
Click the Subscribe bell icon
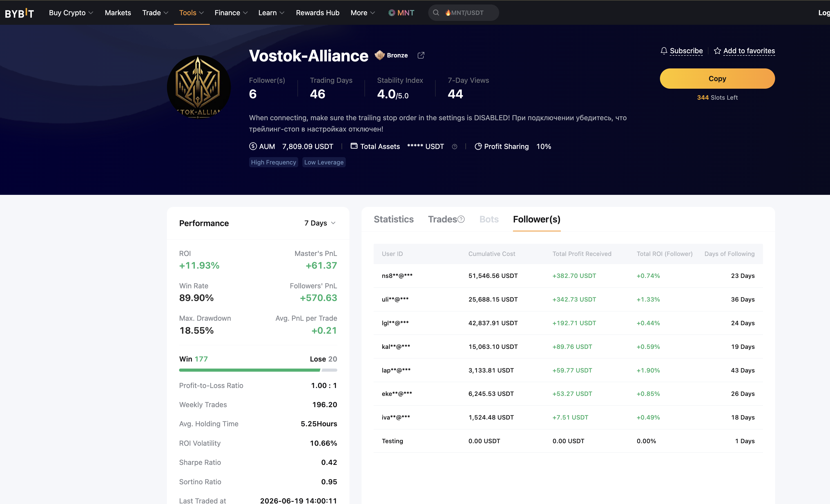tap(664, 51)
